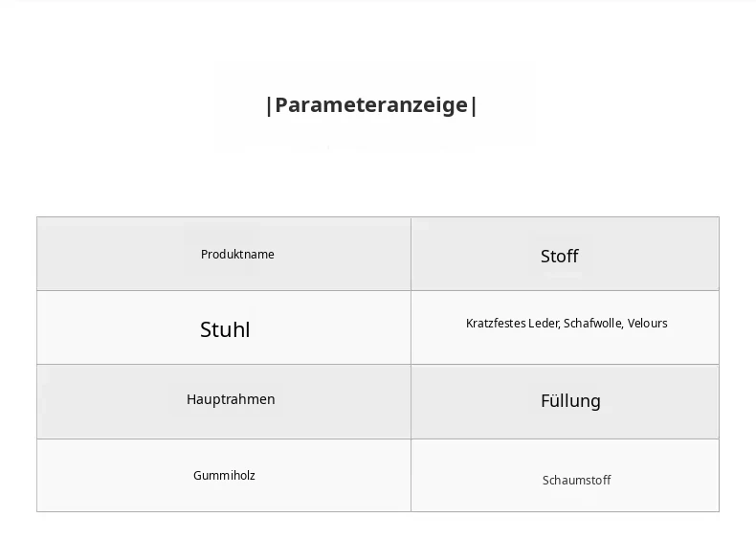Select the Stuhl product name value

click(x=225, y=329)
